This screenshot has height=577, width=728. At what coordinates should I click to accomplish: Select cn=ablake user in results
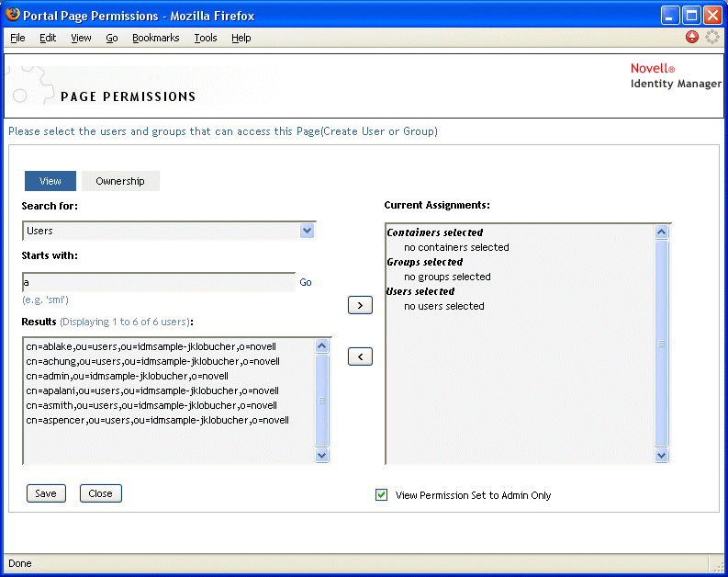(x=151, y=346)
